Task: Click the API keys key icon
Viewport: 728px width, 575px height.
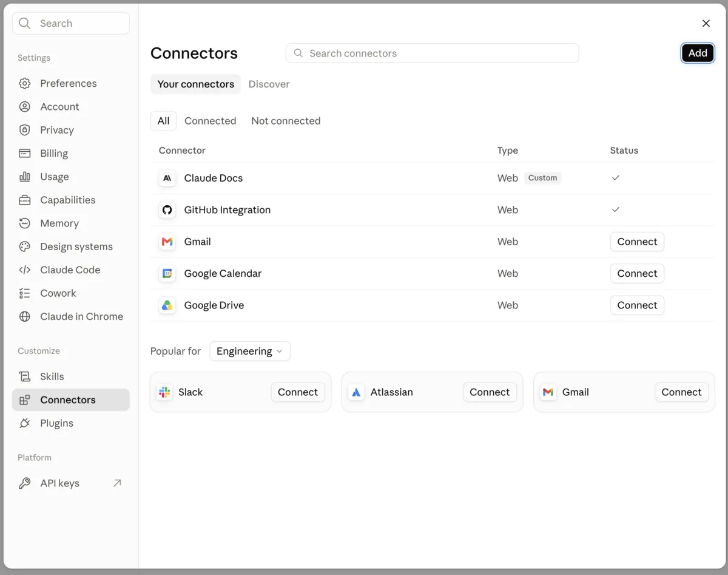Action: tap(25, 483)
